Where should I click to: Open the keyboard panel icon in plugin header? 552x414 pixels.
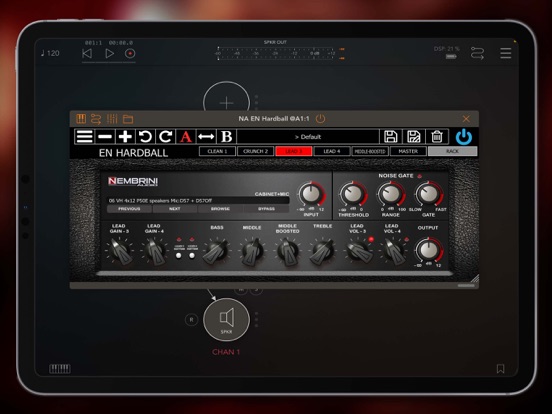click(81, 119)
